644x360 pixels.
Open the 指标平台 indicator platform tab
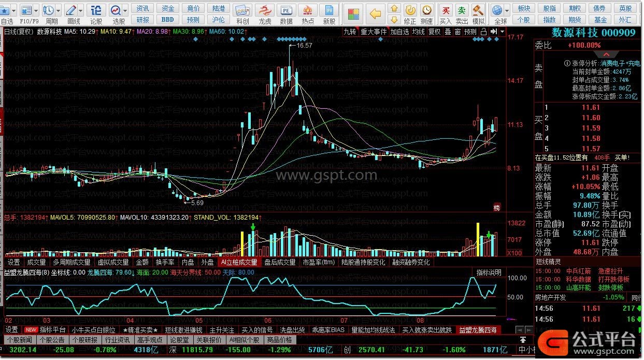click(52, 329)
